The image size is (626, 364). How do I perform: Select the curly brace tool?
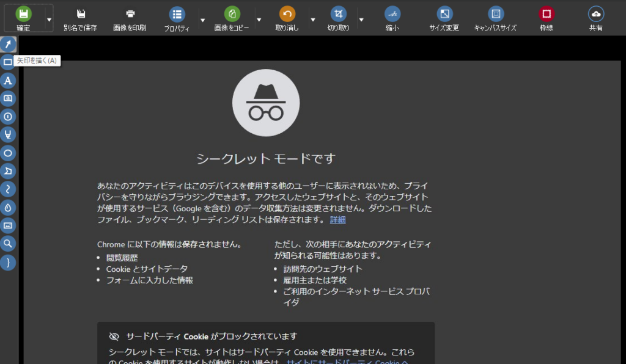(x=8, y=263)
